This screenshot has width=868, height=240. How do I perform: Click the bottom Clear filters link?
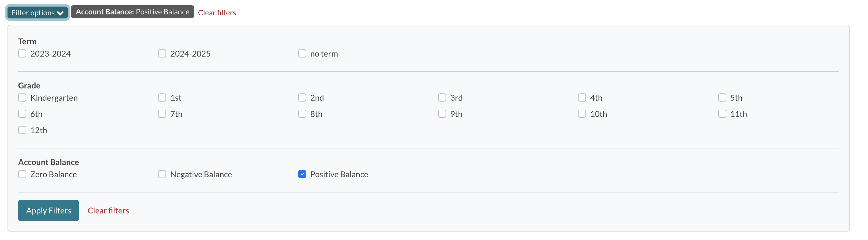(x=108, y=211)
